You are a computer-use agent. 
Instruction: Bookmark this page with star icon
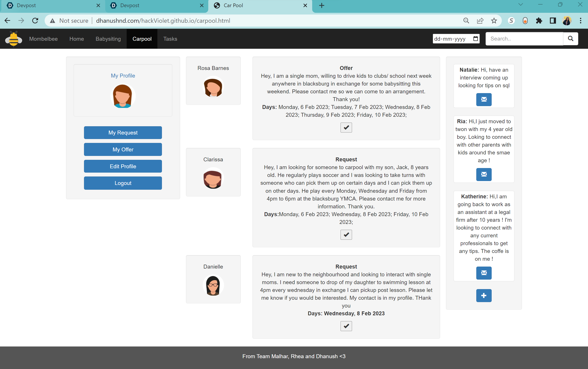[494, 21]
